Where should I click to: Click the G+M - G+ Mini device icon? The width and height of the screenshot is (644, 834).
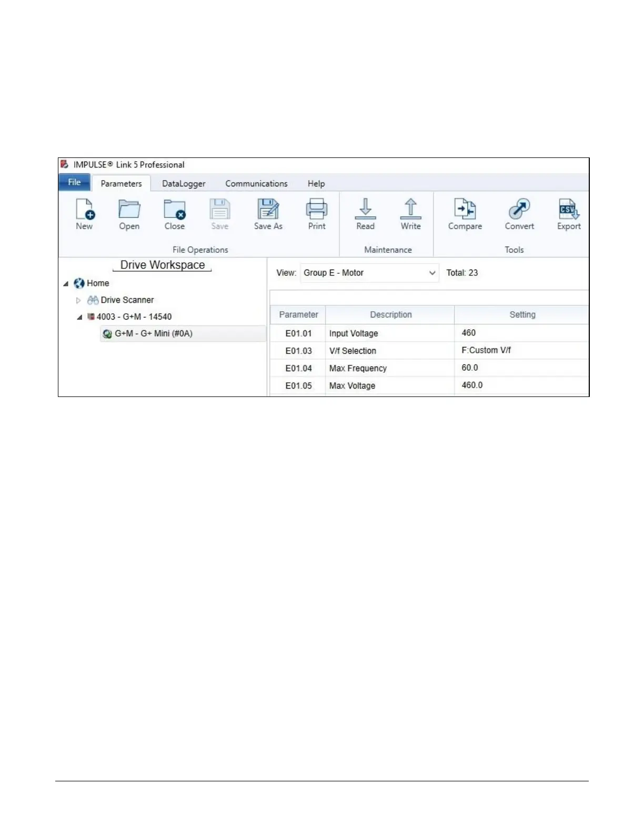click(x=107, y=334)
